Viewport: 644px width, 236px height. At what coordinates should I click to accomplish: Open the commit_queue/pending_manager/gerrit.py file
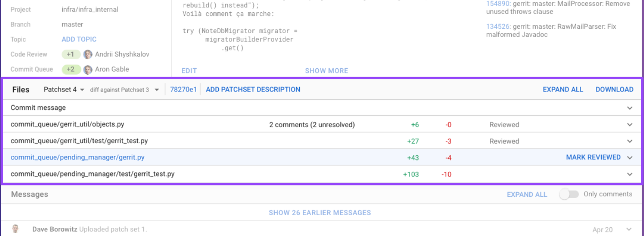click(x=77, y=158)
